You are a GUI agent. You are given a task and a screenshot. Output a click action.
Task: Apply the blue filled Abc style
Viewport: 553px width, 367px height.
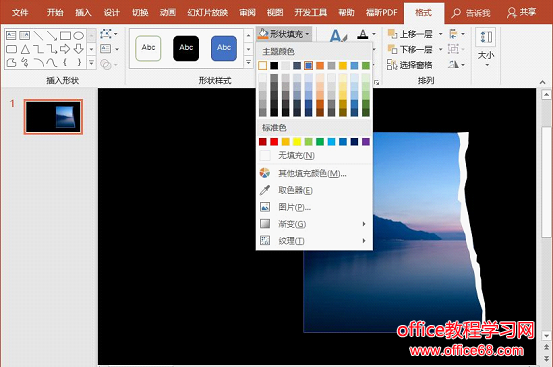(224, 48)
